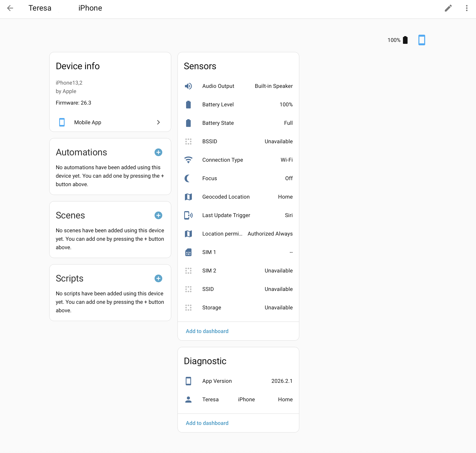Add a new script with plus icon
476x453 pixels.
(x=158, y=278)
